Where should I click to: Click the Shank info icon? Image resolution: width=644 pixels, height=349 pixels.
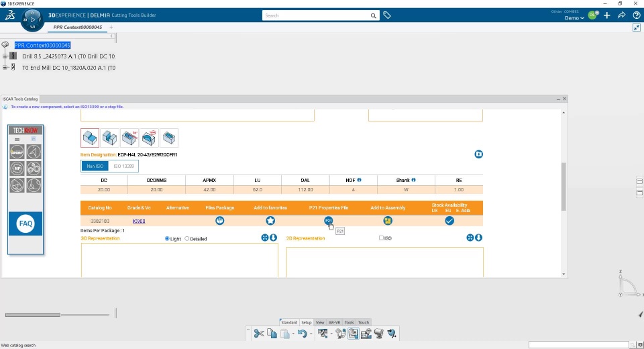click(414, 180)
